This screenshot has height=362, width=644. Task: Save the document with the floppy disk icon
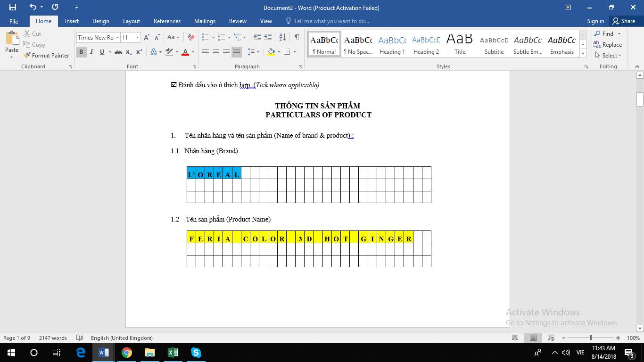(x=13, y=7)
